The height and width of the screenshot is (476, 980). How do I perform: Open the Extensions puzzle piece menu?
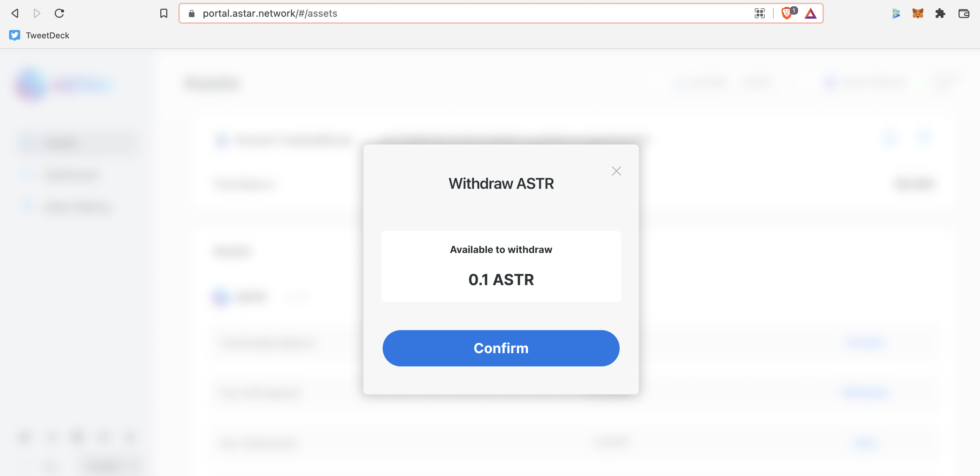[x=940, y=14]
